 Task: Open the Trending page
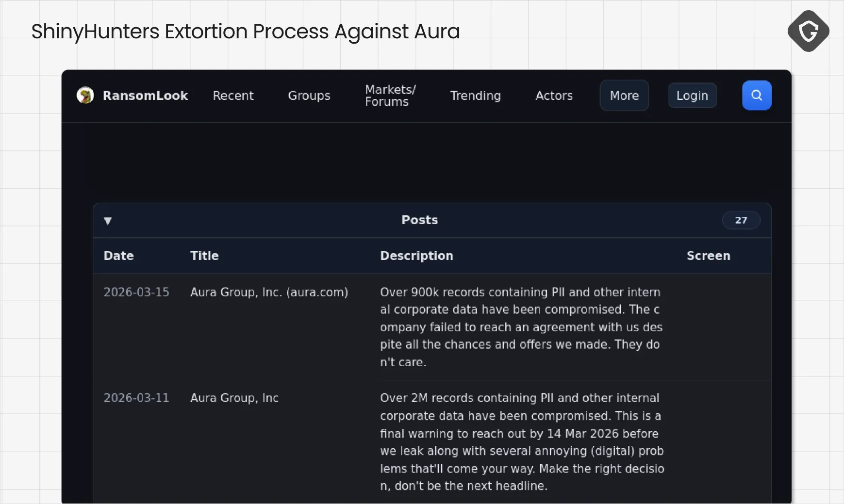tap(475, 96)
